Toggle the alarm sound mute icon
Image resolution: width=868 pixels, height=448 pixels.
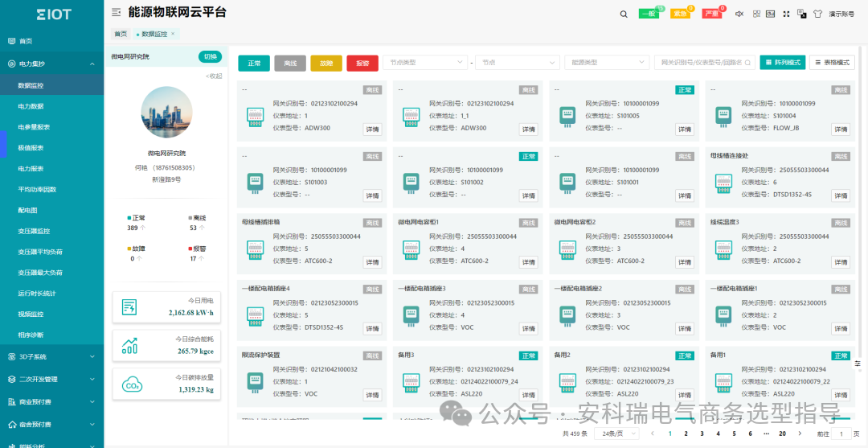point(739,14)
